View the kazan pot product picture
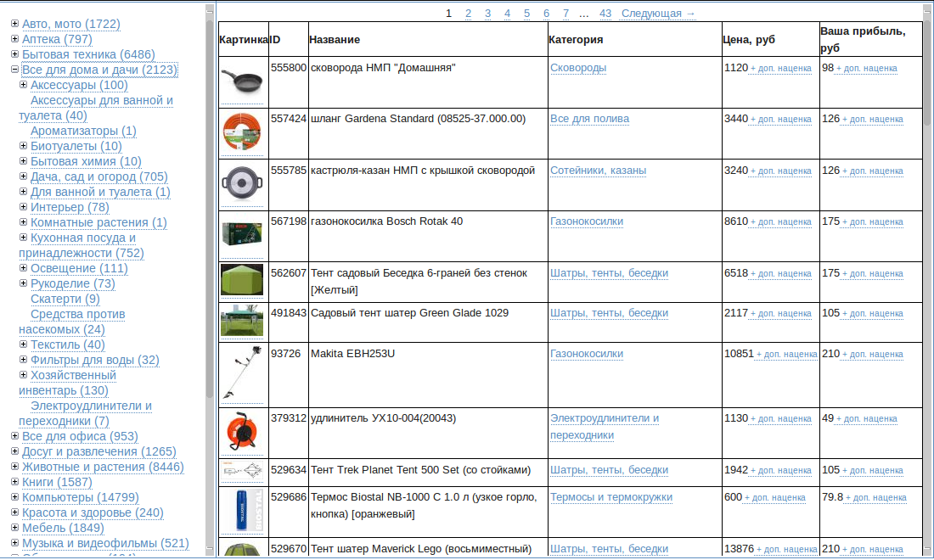934x560 pixels. pyautogui.click(x=242, y=184)
